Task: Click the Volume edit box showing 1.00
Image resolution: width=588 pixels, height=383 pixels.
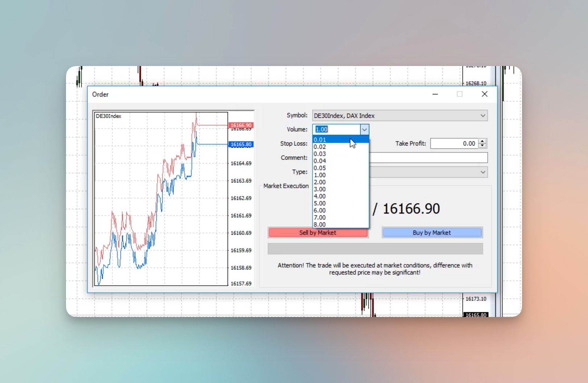Action: [336, 129]
